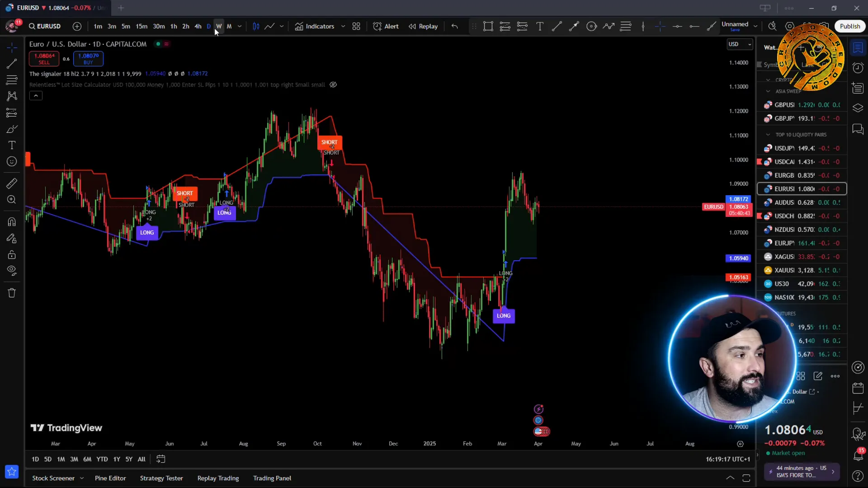Open the USD currency dropdown on price axis
The height and width of the screenshot is (488, 868).
coord(740,44)
